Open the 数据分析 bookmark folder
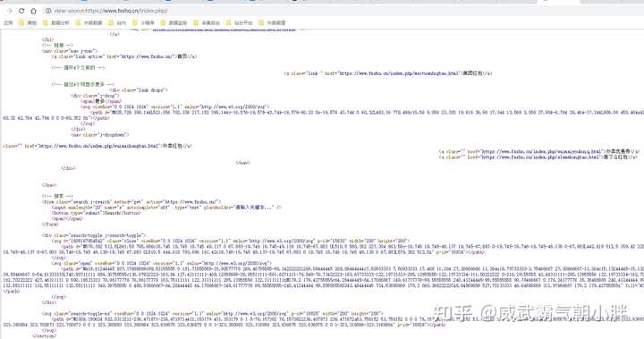 click(56, 23)
